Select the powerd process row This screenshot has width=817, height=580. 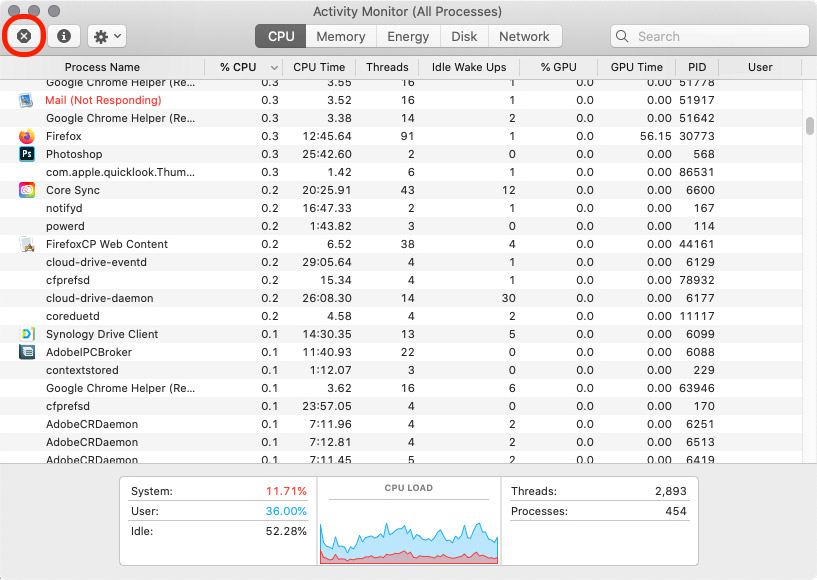click(400, 226)
